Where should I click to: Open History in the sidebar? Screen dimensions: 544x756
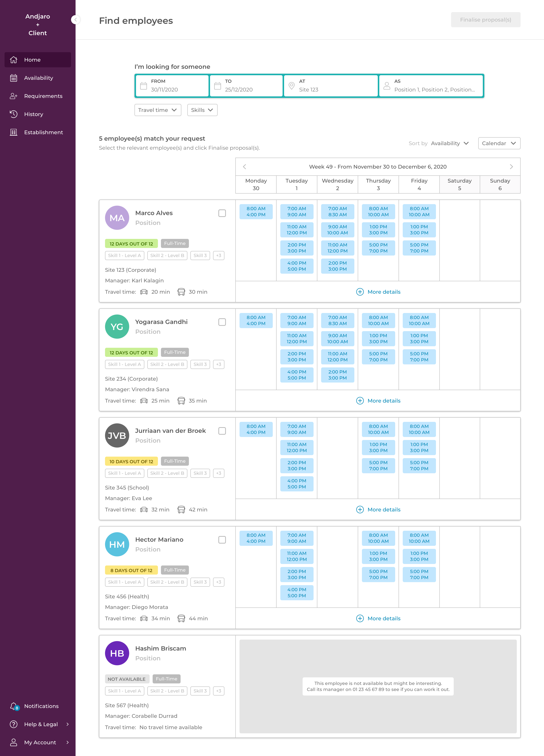click(x=38, y=114)
